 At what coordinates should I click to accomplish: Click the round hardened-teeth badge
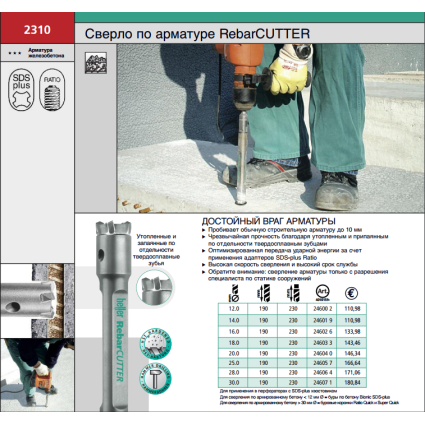(x=155, y=343)
